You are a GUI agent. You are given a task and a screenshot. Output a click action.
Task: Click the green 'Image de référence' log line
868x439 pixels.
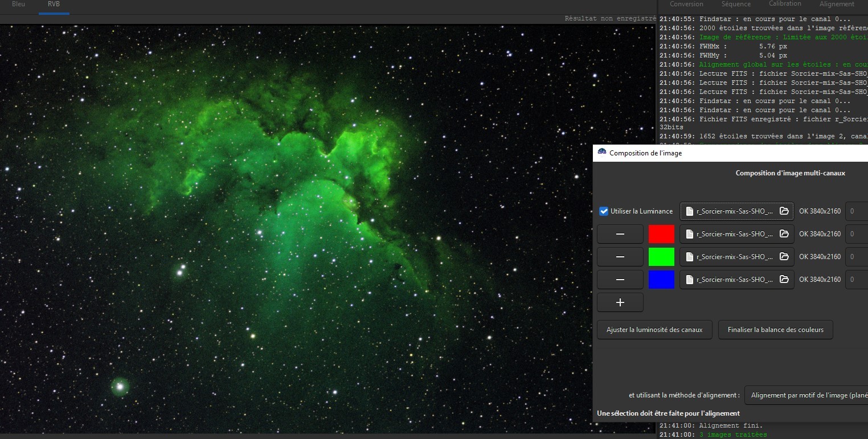[764, 37]
